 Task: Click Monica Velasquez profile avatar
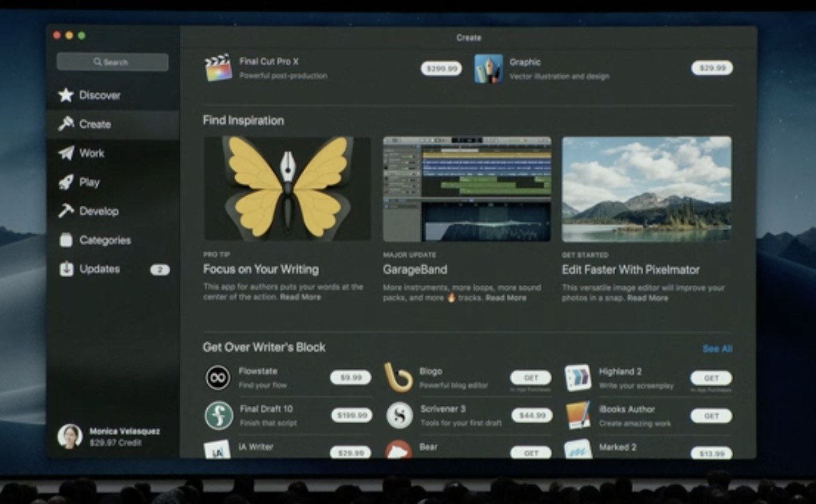tap(70, 436)
